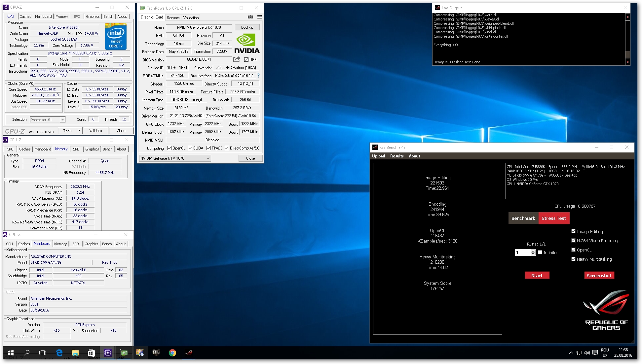This screenshot has width=642, height=364.
Task: Toggle the CUDA checkbox
Action: coord(190,148)
